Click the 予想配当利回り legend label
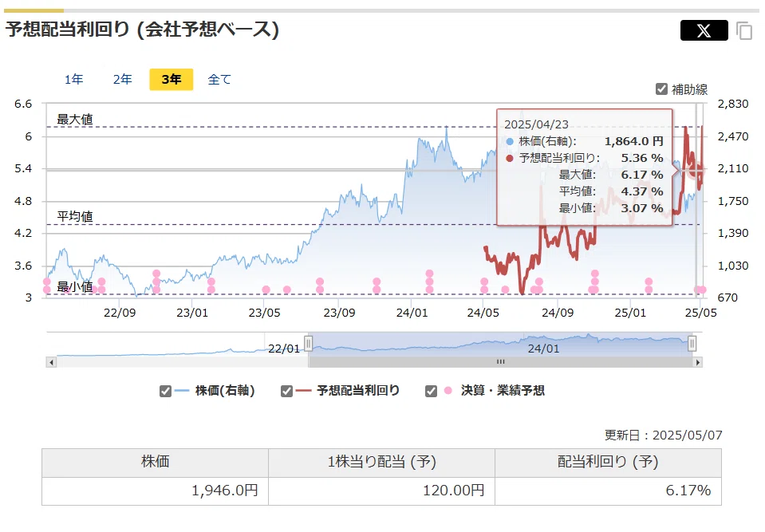This screenshot has width=765, height=532. tap(358, 391)
